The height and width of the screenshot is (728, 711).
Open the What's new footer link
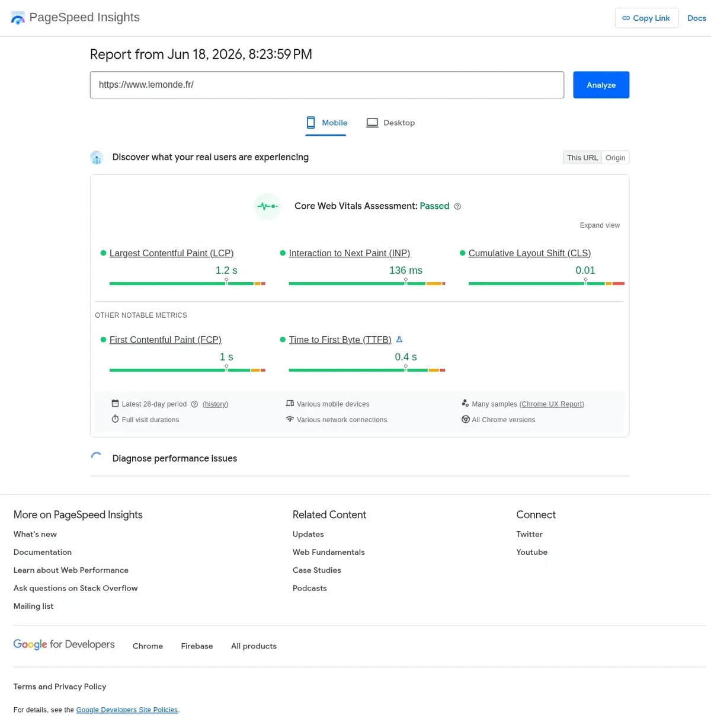(35, 534)
